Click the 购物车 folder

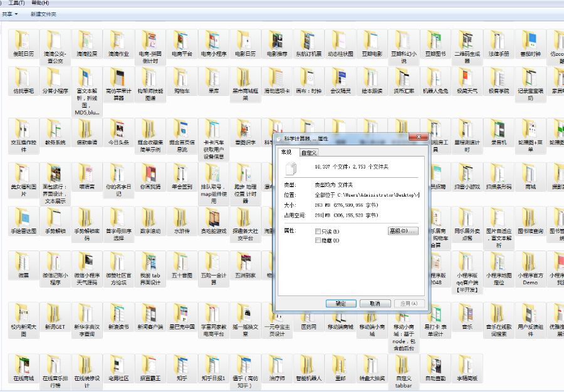coord(182,77)
